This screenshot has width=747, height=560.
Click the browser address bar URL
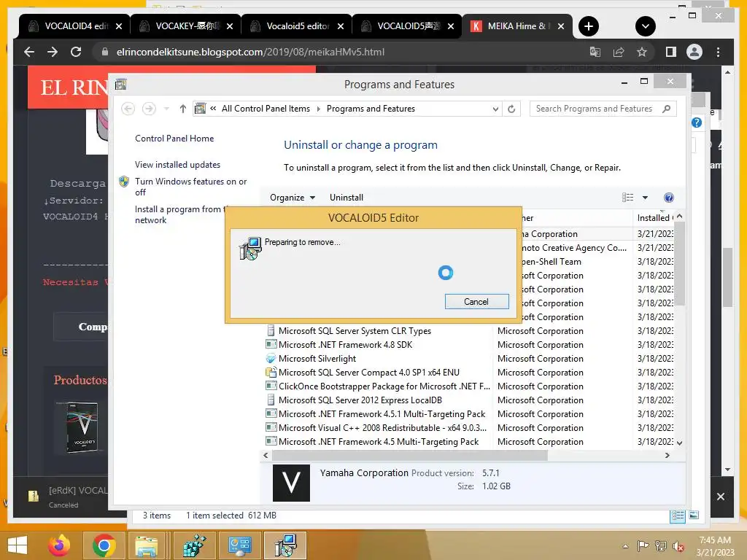coord(250,52)
